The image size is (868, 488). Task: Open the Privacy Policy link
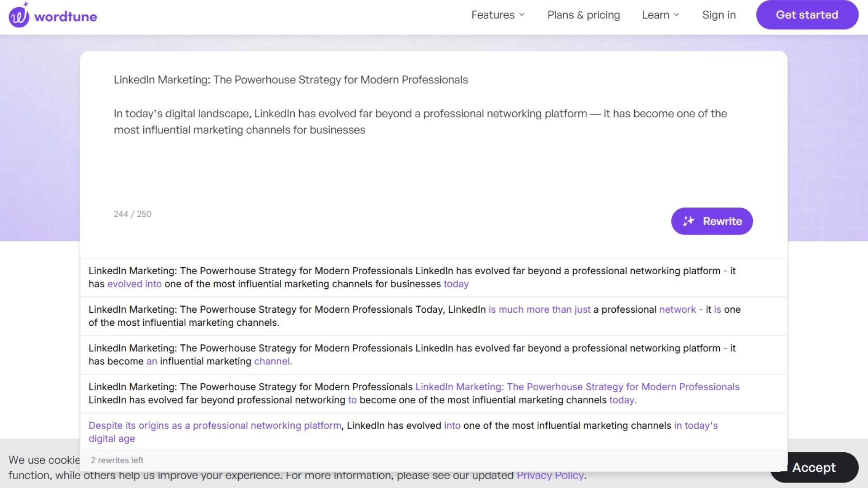point(550,475)
